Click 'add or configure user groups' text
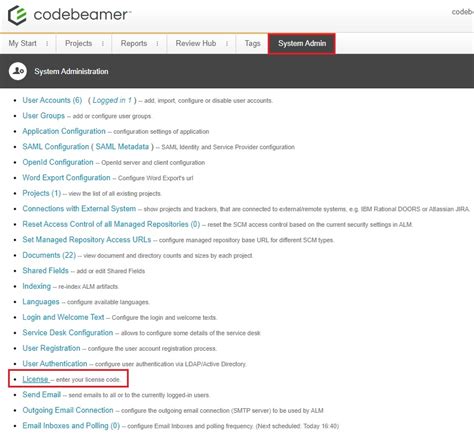Image resolution: width=474 pixels, height=434 pixels. (x=112, y=116)
